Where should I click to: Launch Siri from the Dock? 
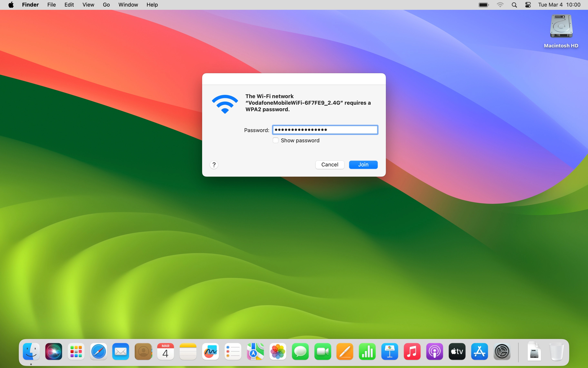coord(54,351)
